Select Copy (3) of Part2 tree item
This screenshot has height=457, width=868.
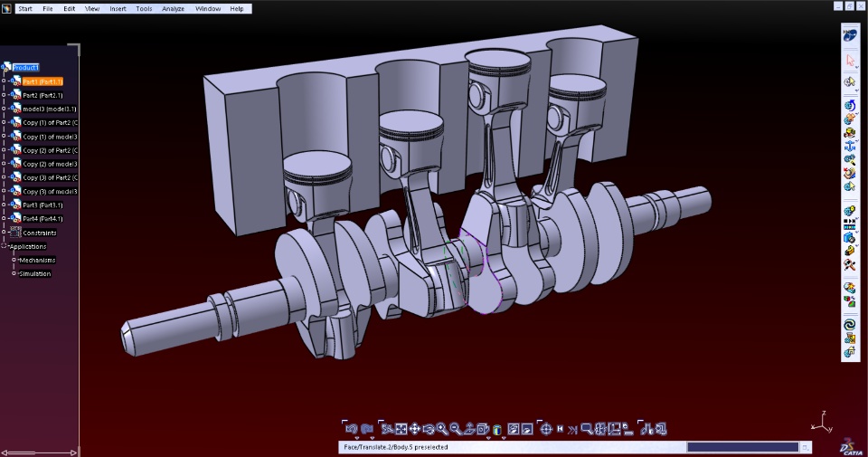50,177
